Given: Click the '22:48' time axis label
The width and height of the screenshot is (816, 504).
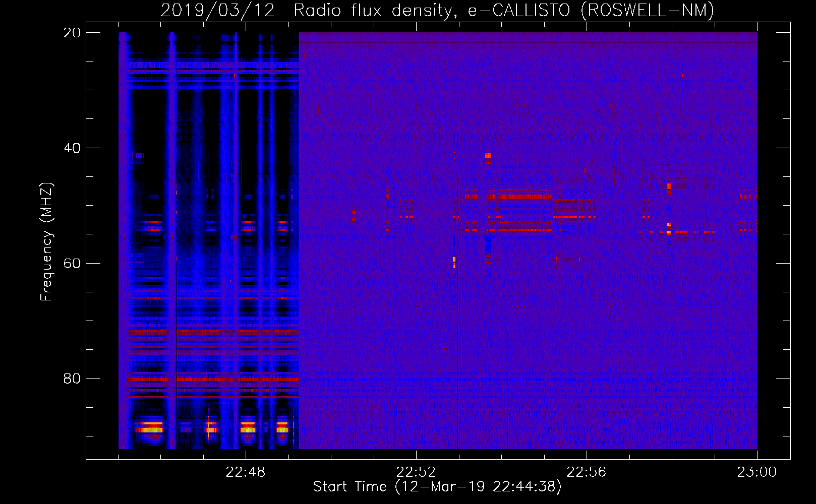Looking at the screenshot, I should coord(246,472).
